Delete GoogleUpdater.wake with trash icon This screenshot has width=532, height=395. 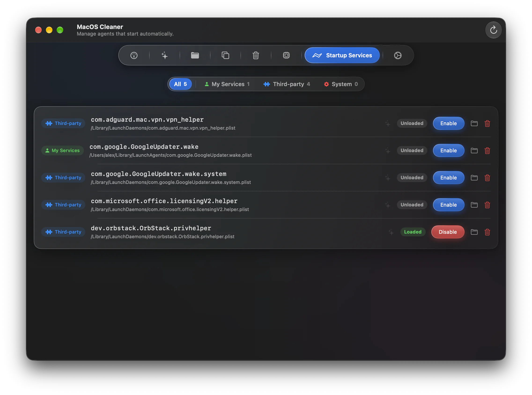487,150
